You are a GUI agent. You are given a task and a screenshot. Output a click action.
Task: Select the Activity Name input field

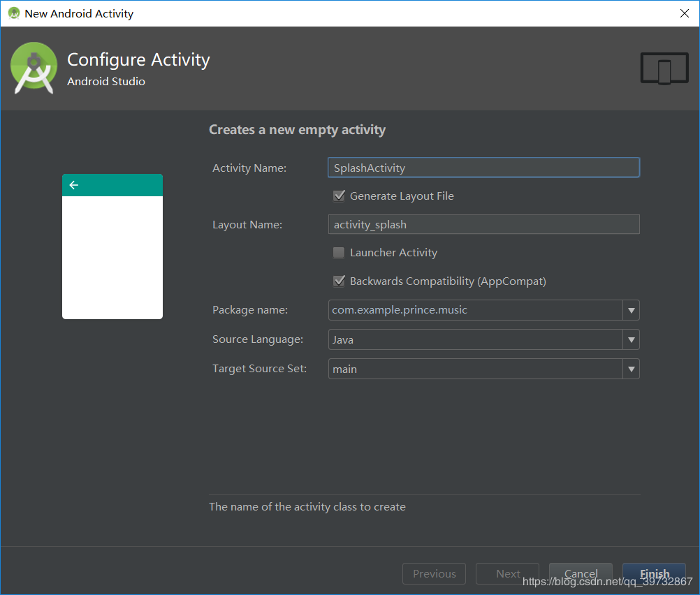click(x=483, y=168)
